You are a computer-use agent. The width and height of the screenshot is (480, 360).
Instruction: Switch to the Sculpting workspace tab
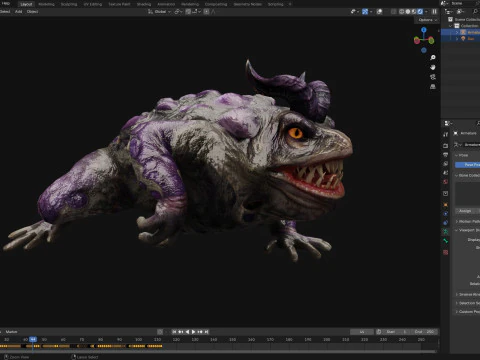(69, 4)
